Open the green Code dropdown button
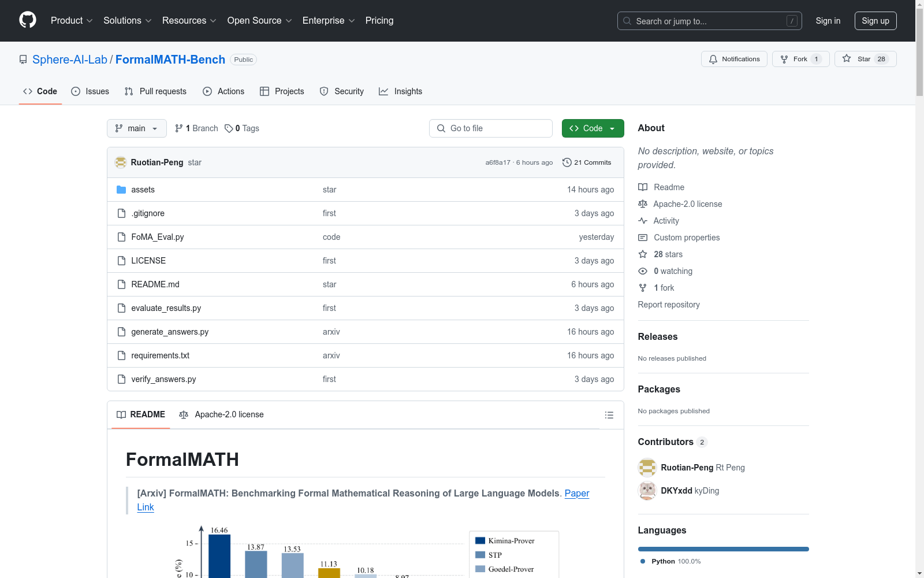Screen dimensions: 924x578 click(x=593, y=128)
